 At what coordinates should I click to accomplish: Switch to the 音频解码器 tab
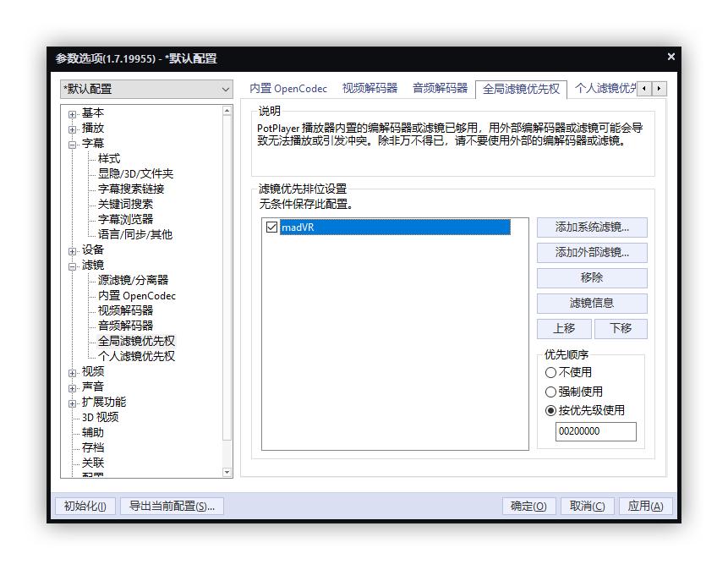[441, 88]
